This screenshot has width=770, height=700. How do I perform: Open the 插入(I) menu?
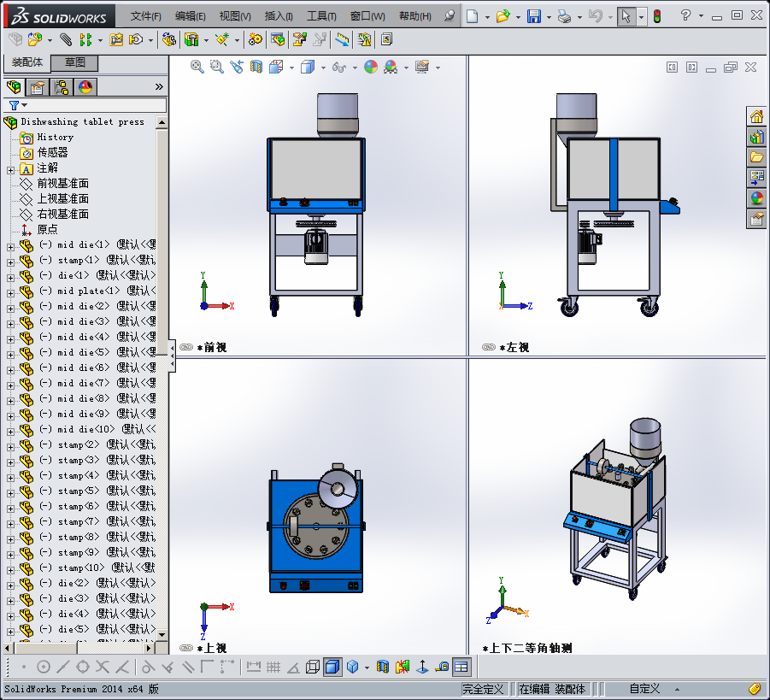[x=279, y=16]
